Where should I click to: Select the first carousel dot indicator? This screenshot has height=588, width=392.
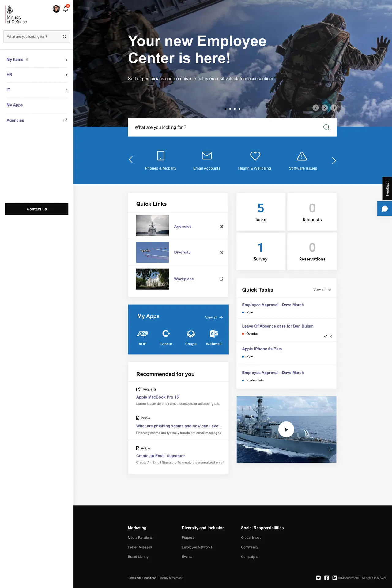(226, 109)
